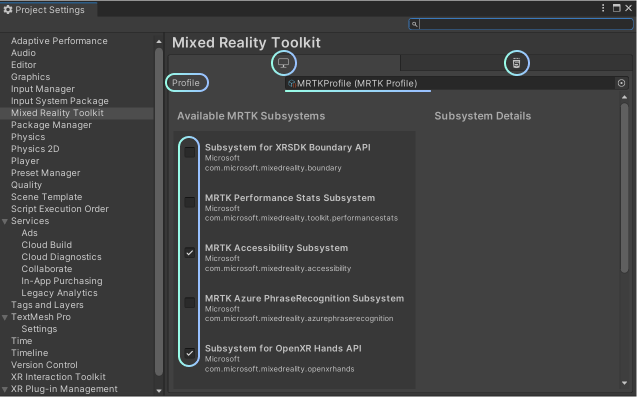Viewport: 637px width, 397px height.
Task: Collapse the TextMesh Pro tree group
Action: (x=5, y=317)
